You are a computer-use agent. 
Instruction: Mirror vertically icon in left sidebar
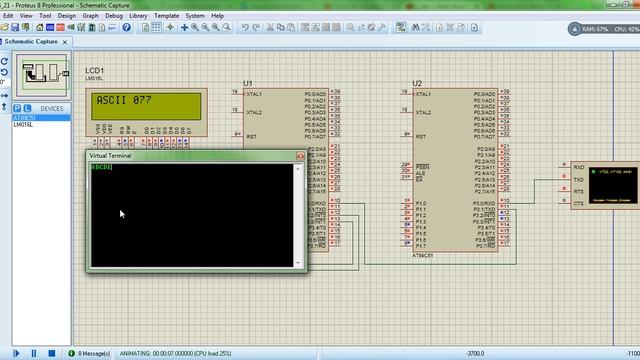pos(4,107)
